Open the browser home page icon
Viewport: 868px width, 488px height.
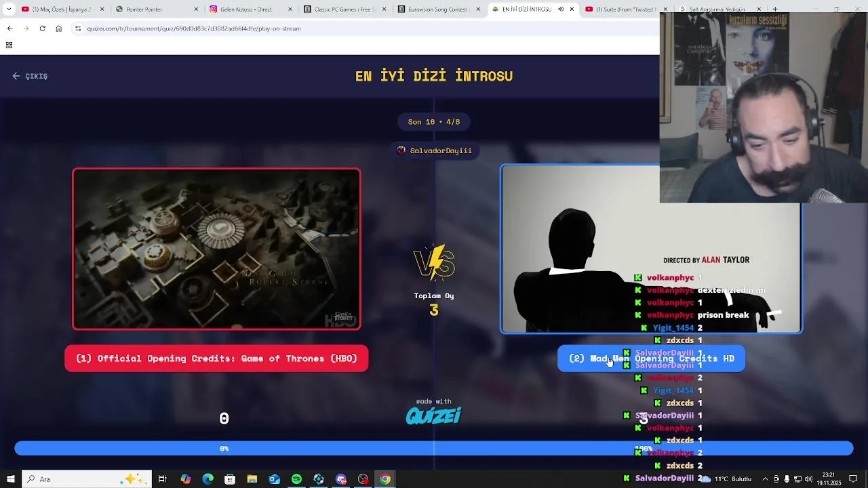click(58, 28)
